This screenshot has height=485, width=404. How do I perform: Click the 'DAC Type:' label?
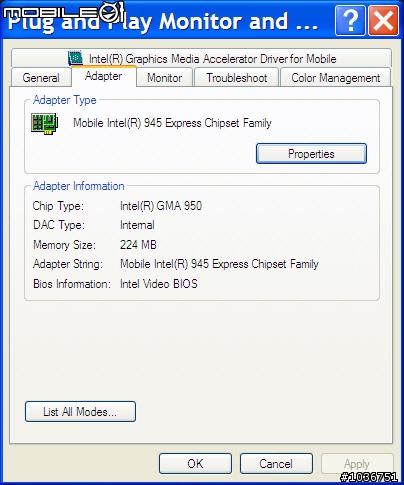[x=59, y=225]
